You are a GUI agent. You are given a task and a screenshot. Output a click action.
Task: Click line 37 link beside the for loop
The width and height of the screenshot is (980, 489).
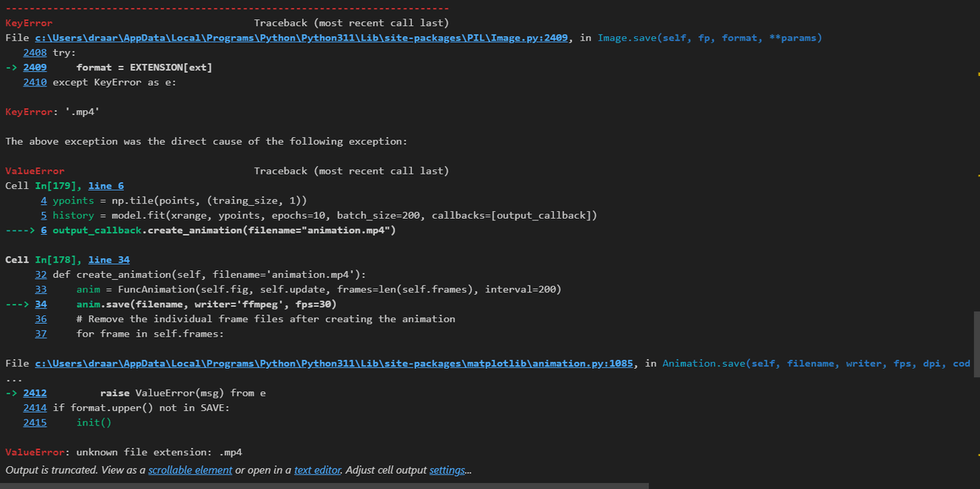pyautogui.click(x=41, y=334)
